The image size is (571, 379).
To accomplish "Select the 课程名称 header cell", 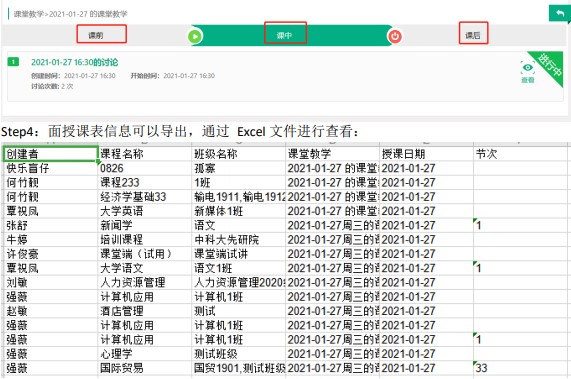I will [145, 154].
